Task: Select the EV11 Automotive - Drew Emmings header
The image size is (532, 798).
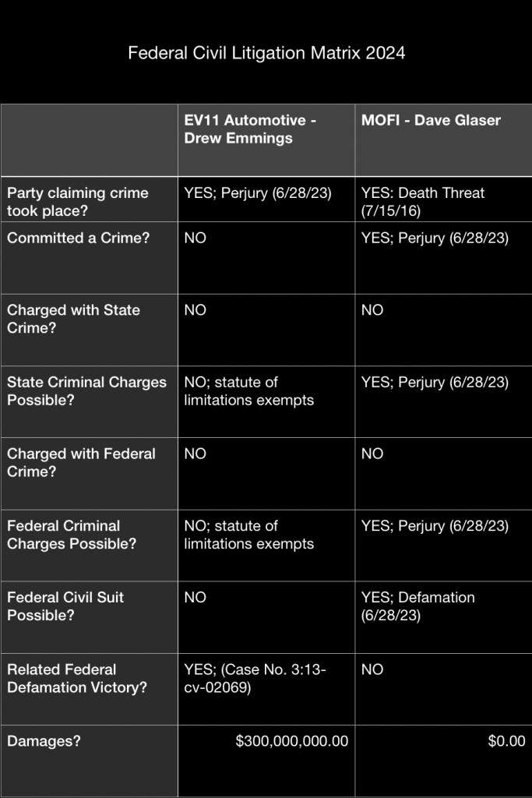Action: pos(245,129)
